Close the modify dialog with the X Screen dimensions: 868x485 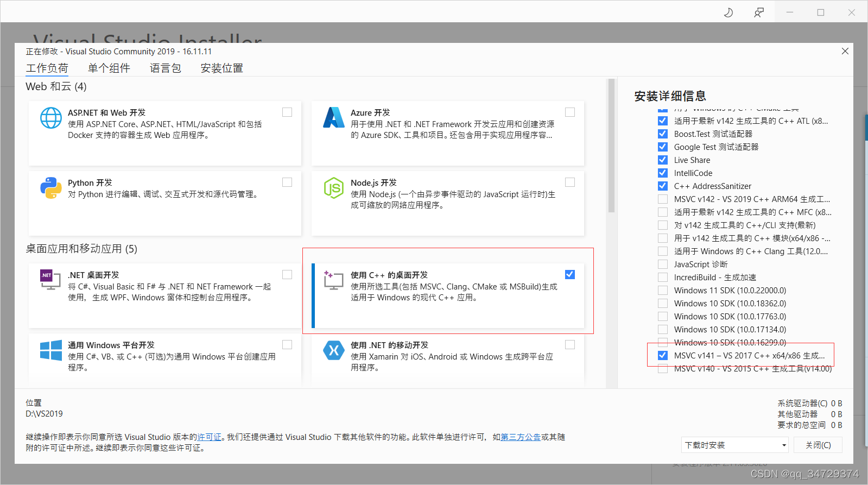[845, 51]
